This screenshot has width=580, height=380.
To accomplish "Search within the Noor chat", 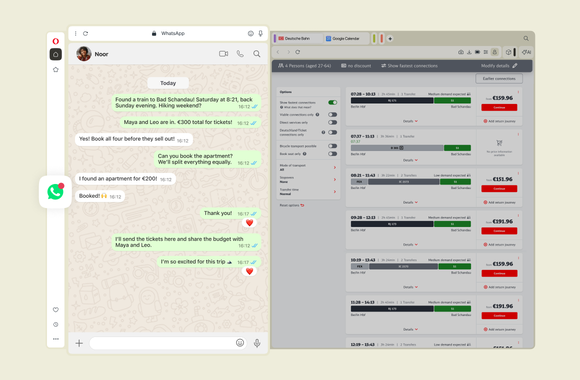I will click(257, 54).
